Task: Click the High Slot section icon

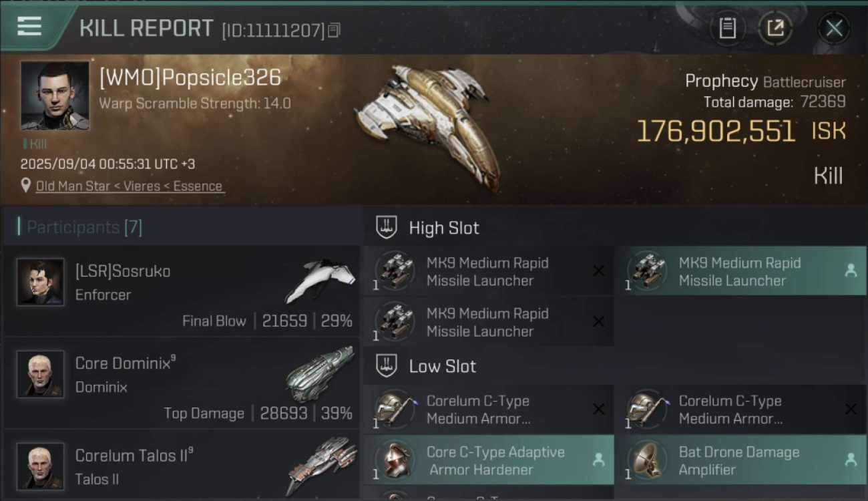Action: tap(387, 228)
